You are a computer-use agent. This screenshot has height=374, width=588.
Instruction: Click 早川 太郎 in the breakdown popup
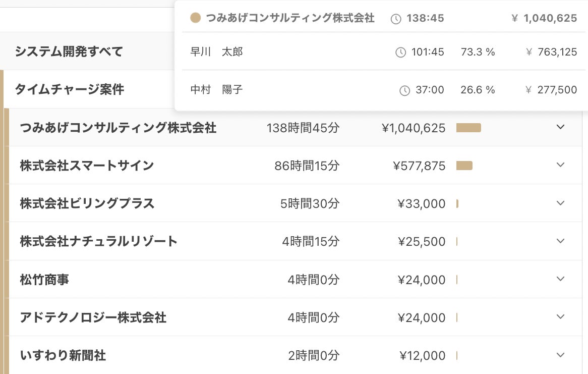(216, 52)
